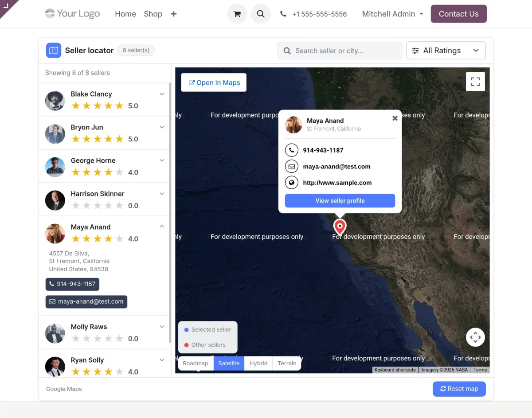Click the Other sellers legend entry

click(x=205, y=345)
